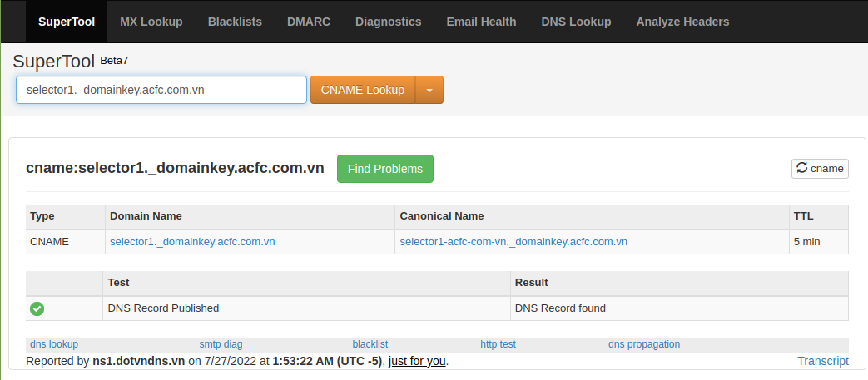Click the Find Problems button

[385, 169]
